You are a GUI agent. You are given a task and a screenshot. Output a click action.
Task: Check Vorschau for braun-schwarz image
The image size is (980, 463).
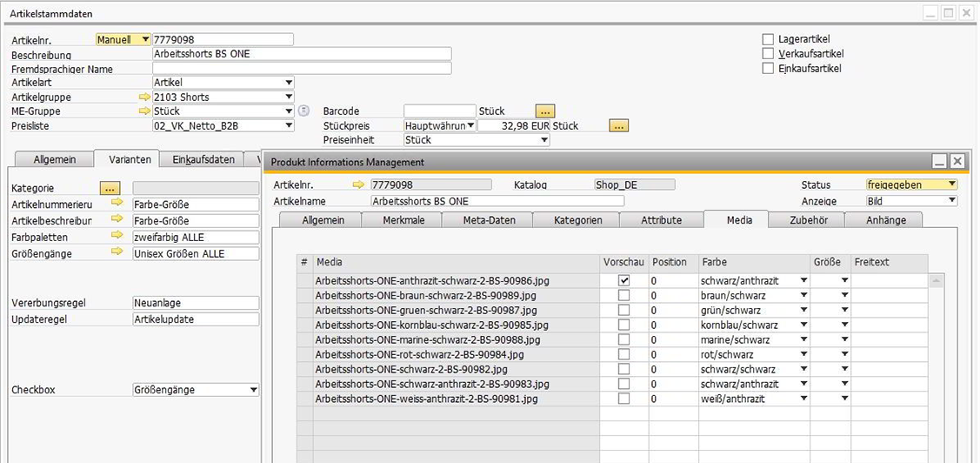click(x=623, y=295)
